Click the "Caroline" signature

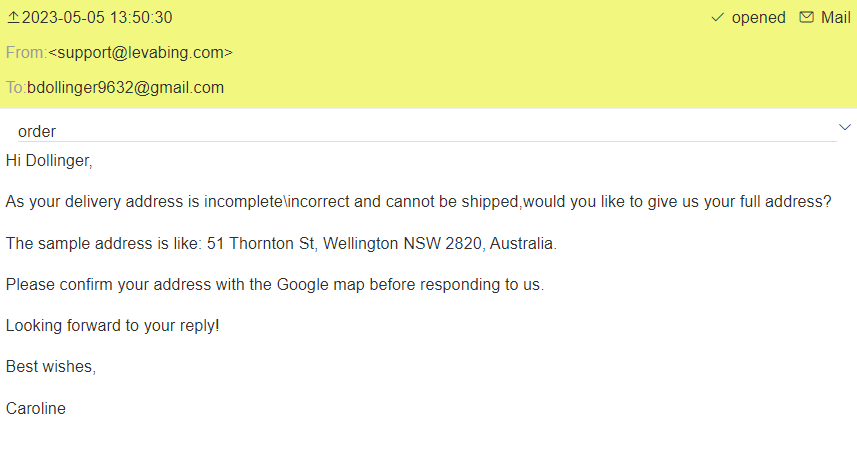click(x=36, y=408)
